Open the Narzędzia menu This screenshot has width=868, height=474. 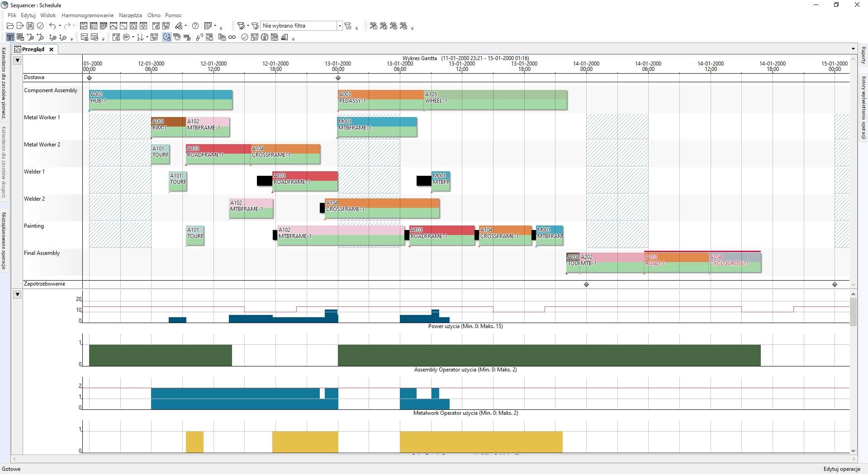[130, 15]
